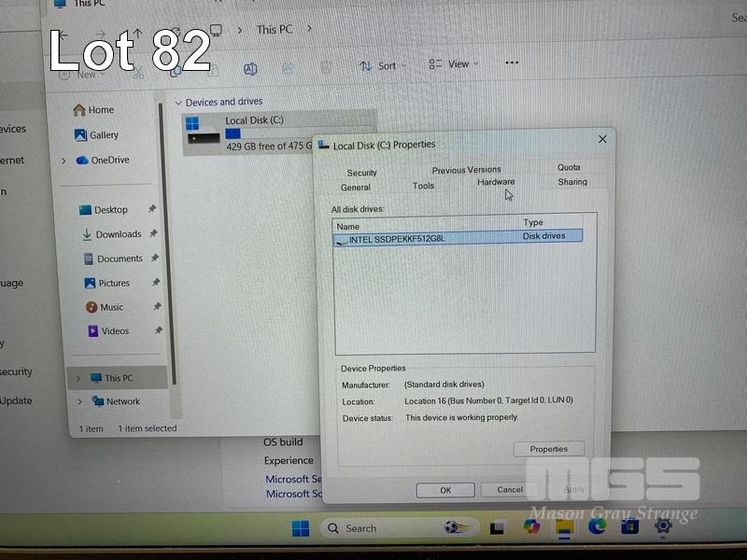Open the Windows Start menu
747x560 pixels.
[x=301, y=528]
